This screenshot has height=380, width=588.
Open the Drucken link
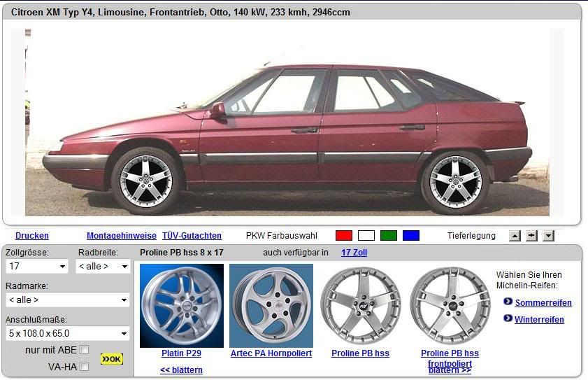pos(32,236)
